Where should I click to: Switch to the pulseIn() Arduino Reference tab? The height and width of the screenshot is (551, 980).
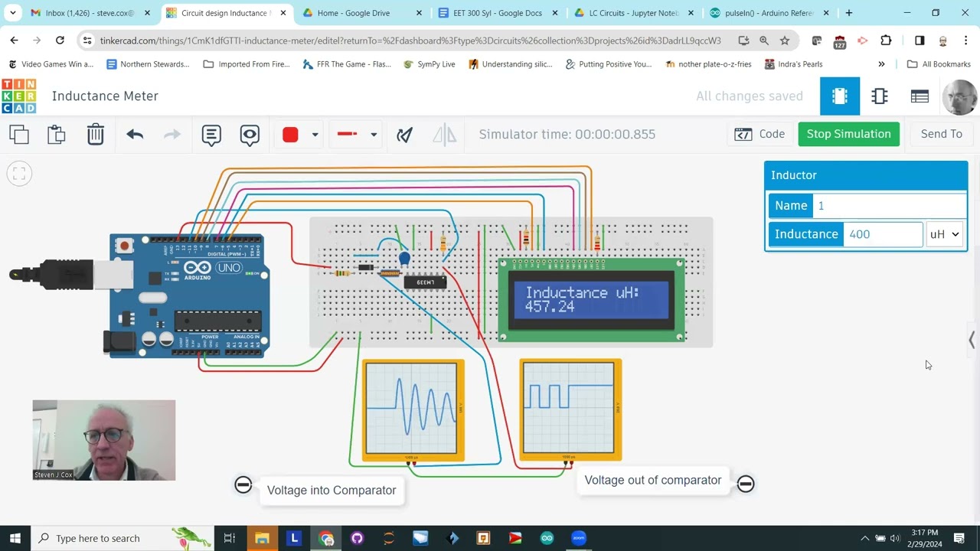coord(769,13)
